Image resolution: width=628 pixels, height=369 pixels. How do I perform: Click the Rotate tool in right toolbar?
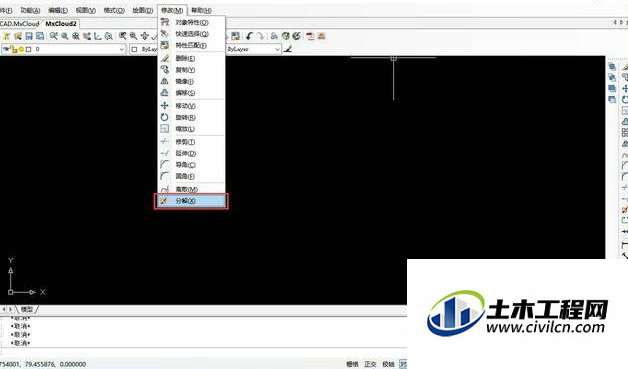[x=624, y=99]
